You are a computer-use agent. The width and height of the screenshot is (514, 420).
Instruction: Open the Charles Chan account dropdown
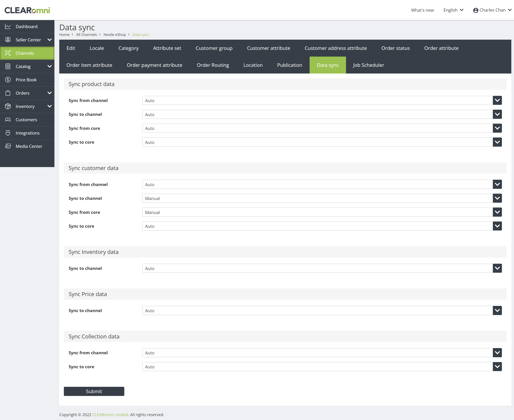pyautogui.click(x=492, y=10)
